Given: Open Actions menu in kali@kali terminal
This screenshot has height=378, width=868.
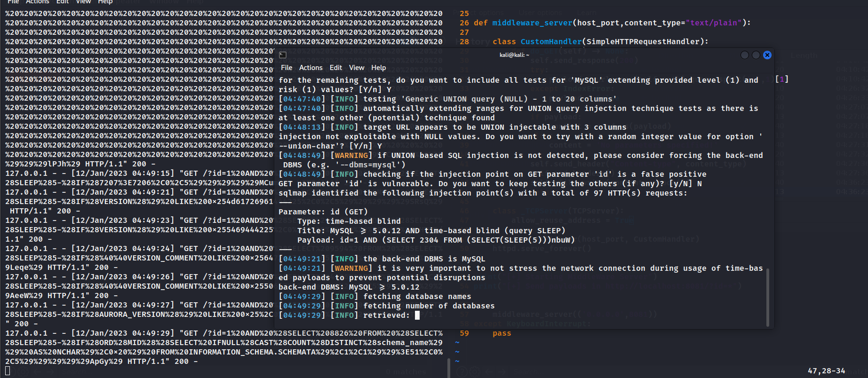Looking at the screenshot, I should pos(311,68).
